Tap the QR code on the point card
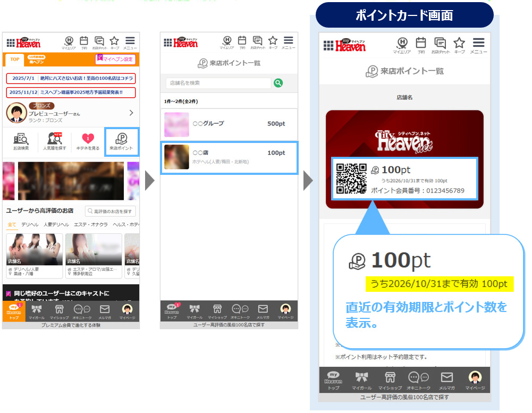The height and width of the screenshot is (413, 532). (351, 178)
